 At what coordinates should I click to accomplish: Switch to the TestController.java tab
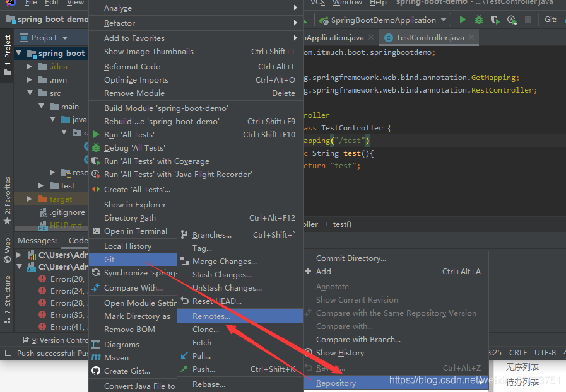click(x=429, y=38)
